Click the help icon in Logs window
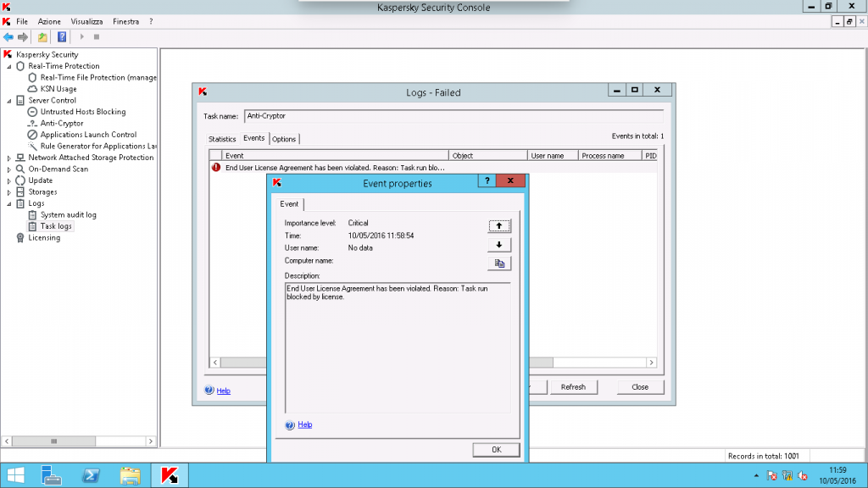This screenshot has width=868, height=488. 209,390
